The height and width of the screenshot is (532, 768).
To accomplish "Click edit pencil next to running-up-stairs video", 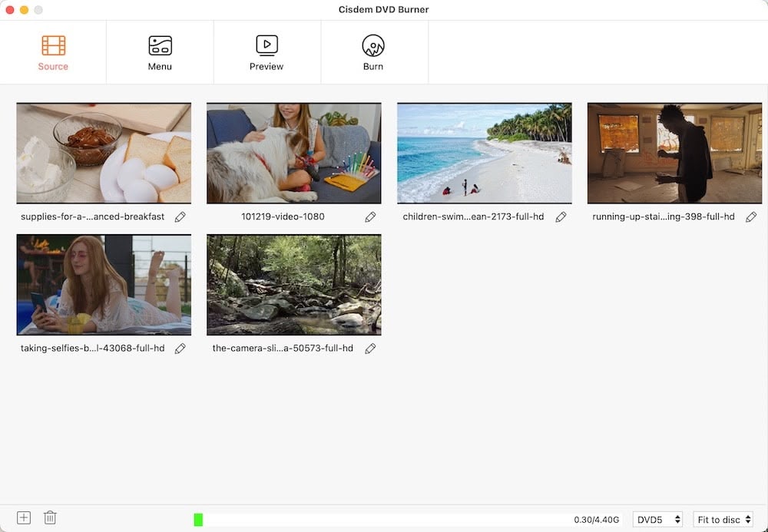I will click(x=751, y=217).
